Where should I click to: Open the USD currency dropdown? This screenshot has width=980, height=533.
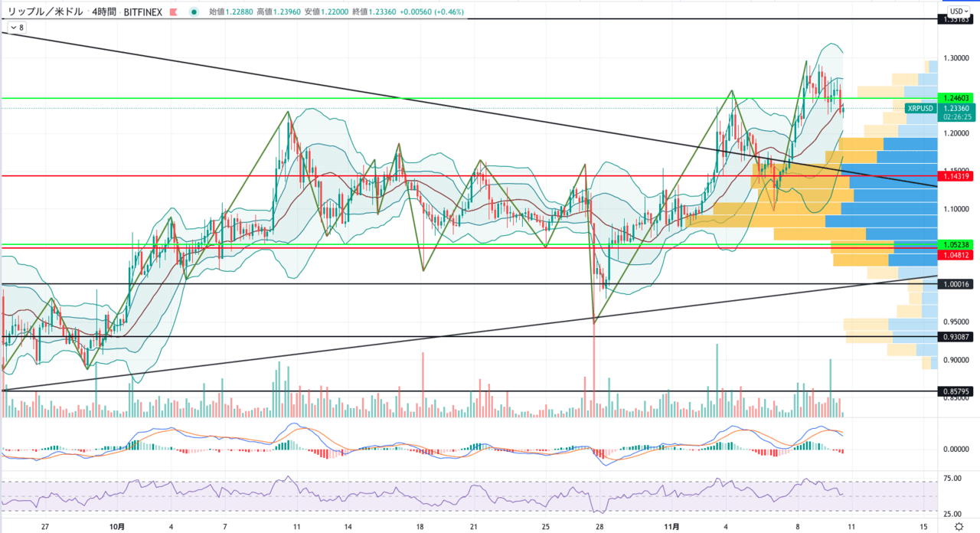pyautogui.click(x=958, y=11)
